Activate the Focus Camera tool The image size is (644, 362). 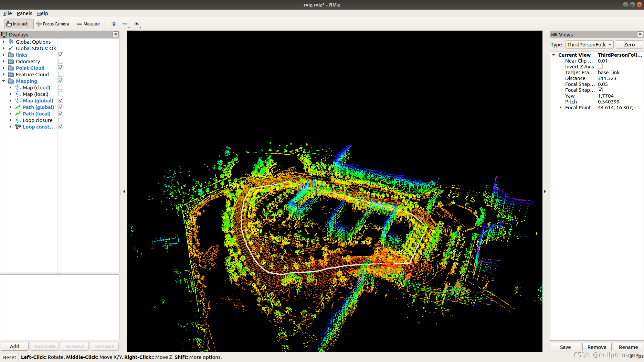(53, 24)
